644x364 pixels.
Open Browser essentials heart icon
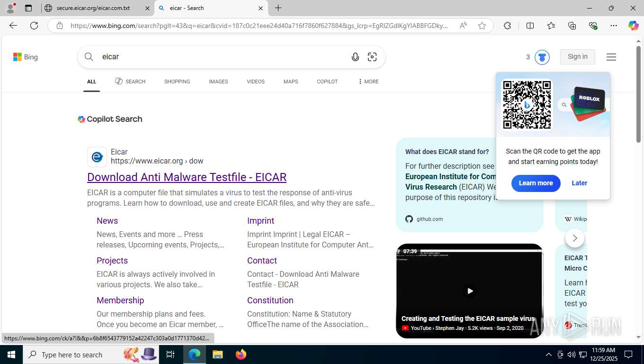tap(593, 26)
